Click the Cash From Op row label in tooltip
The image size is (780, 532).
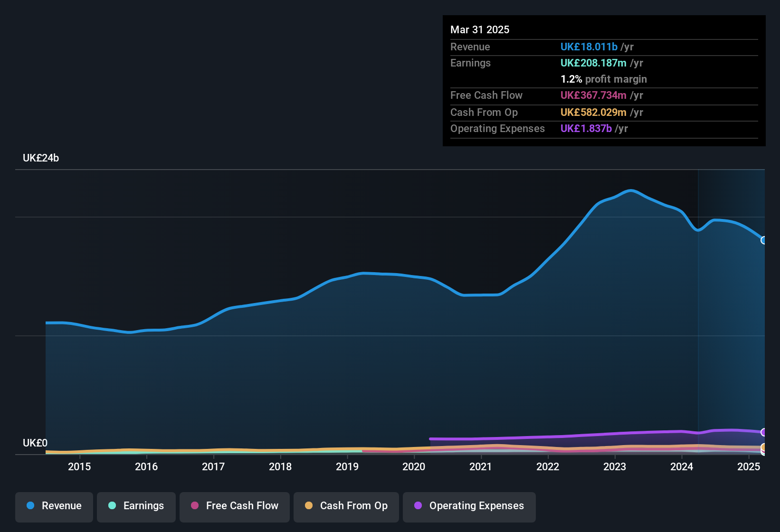(x=484, y=112)
